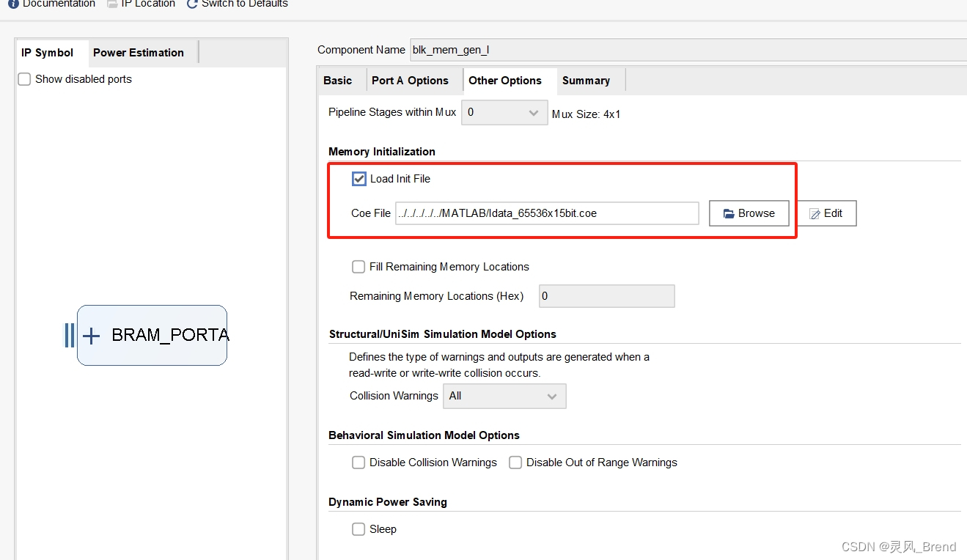Click the Edit coe file button
Image resolution: width=967 pixels, height=560 pixels.
[x=826, y=213]
